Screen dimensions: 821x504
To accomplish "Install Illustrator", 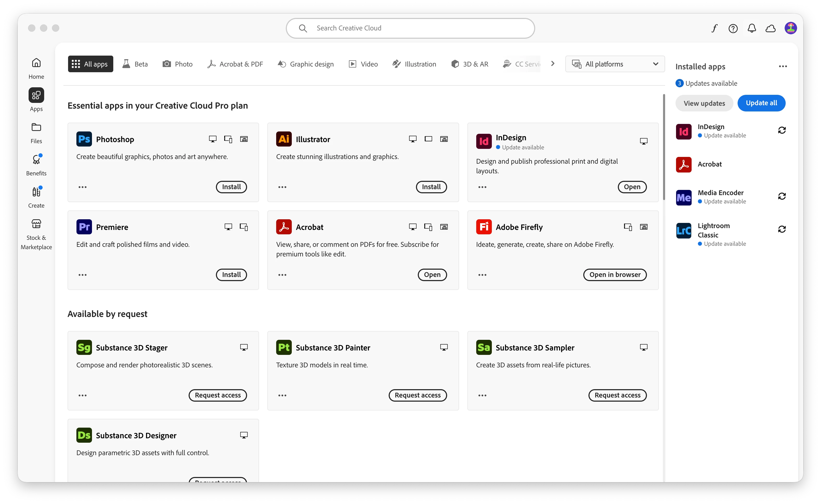I will pos(431,187).
